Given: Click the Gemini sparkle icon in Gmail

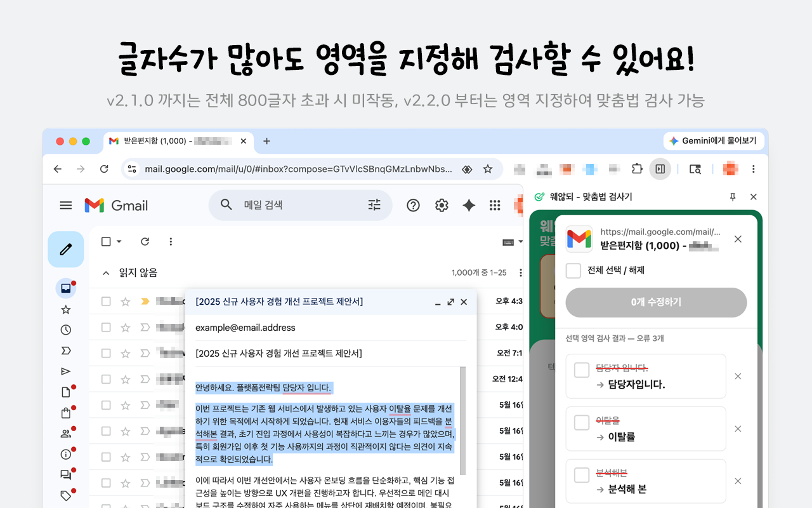Looking at the screenshot, I should click(x=469, y=205).
